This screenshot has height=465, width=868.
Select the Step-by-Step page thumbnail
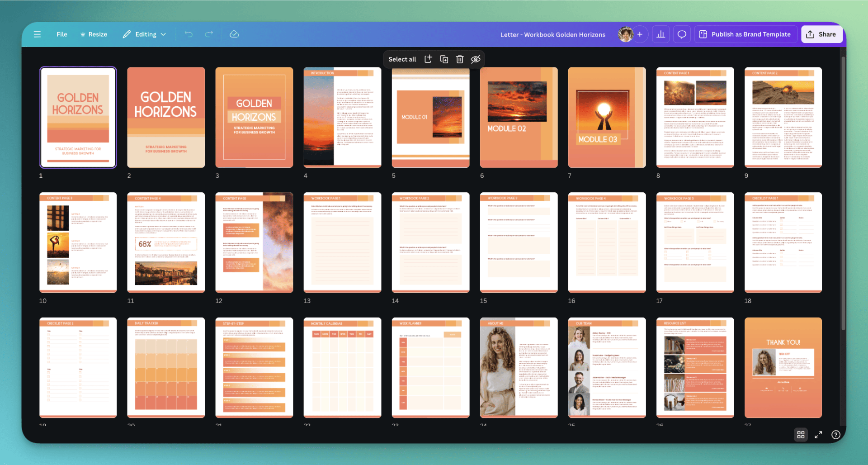(254, 368)
